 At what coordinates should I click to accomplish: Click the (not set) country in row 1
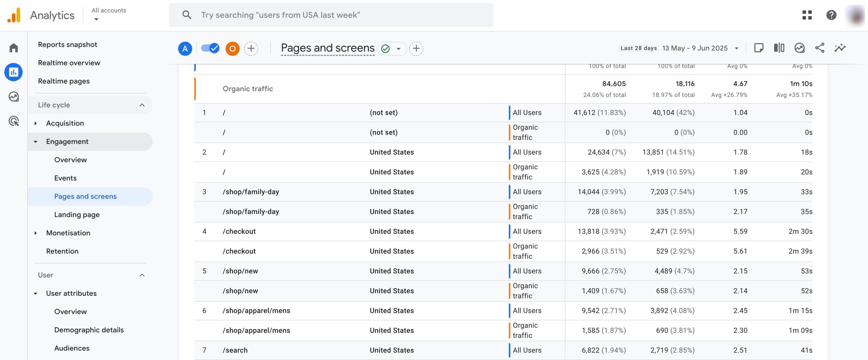pos(383,113)
